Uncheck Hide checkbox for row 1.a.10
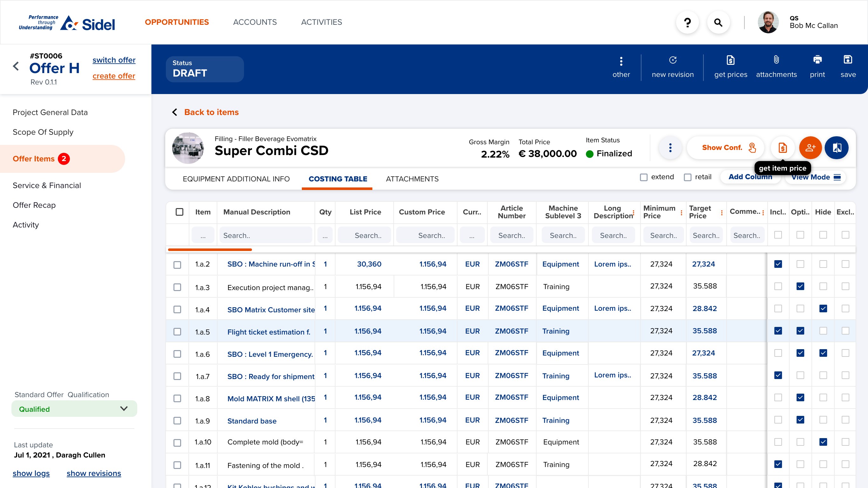Viewport: 868px width, 488px height. tap(823, 442)
